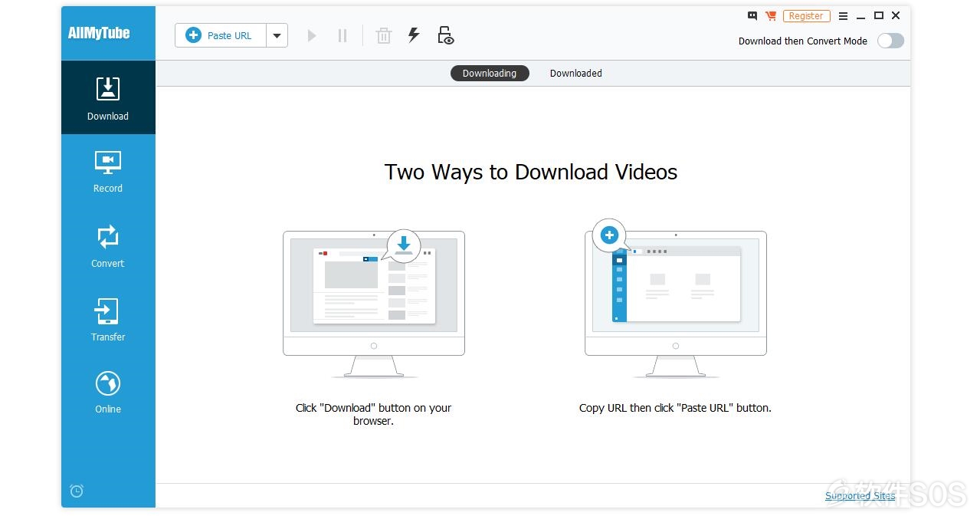Switch to the Downloading tab
980x516 pixels.
[x=490, y=73]
